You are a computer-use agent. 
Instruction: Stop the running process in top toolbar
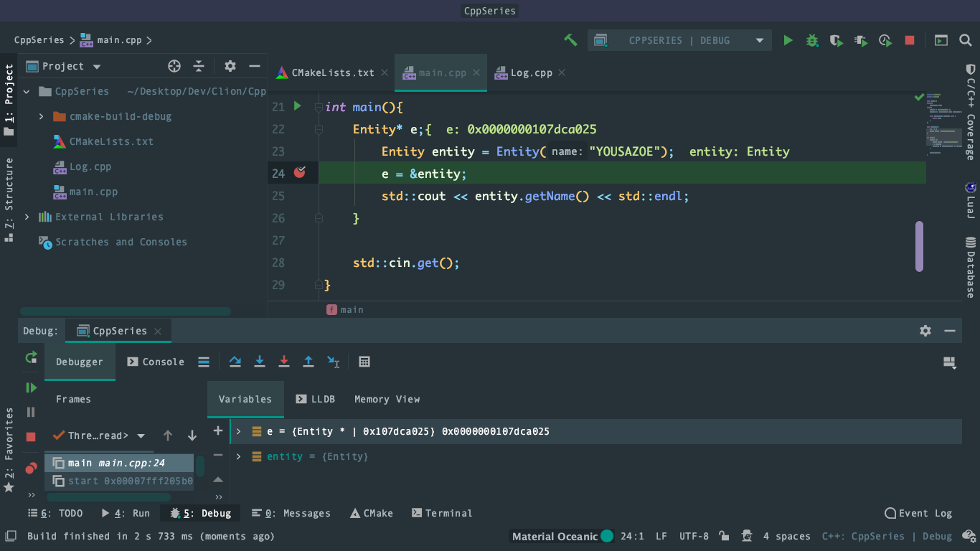point(910,40)
